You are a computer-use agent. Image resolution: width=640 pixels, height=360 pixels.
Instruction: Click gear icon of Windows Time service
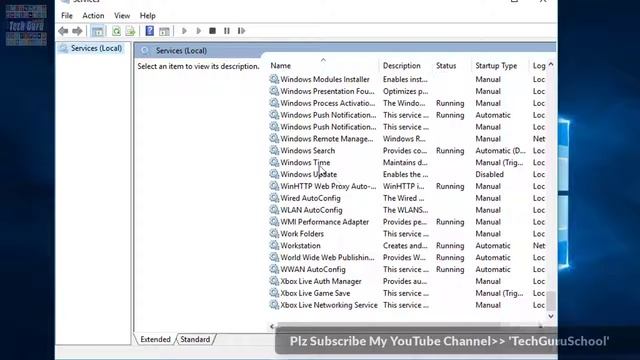click(x=274, y=162)
